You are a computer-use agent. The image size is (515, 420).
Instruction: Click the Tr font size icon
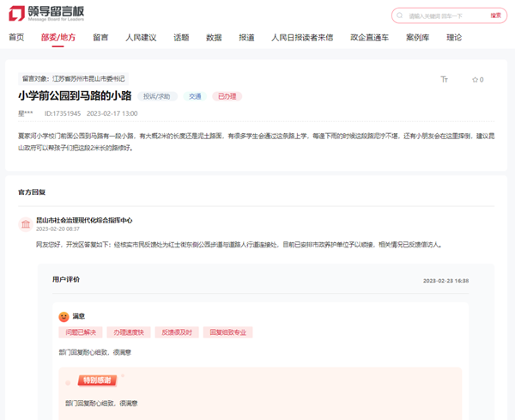click(444, 79)
